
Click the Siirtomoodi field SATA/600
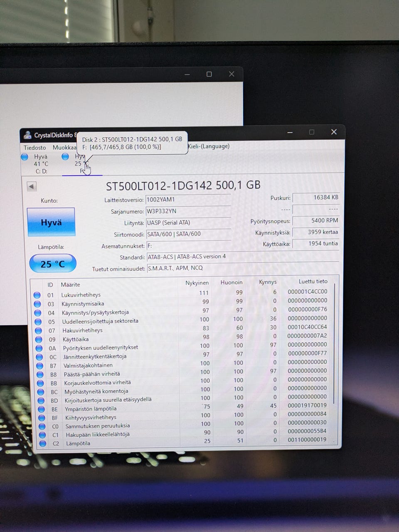[188, 234]
